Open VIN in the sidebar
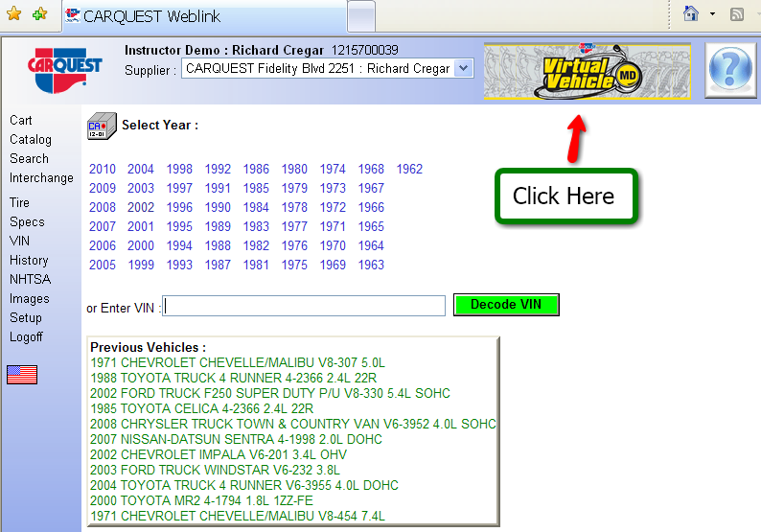This screenshot has height=532, width=761. pos(19,241)
